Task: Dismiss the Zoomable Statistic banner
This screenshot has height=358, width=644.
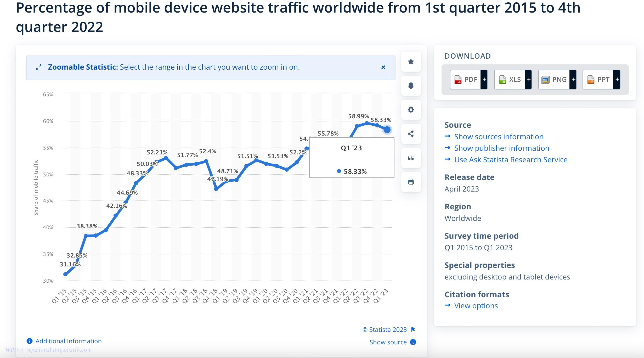Action: (x=383, y=67)
